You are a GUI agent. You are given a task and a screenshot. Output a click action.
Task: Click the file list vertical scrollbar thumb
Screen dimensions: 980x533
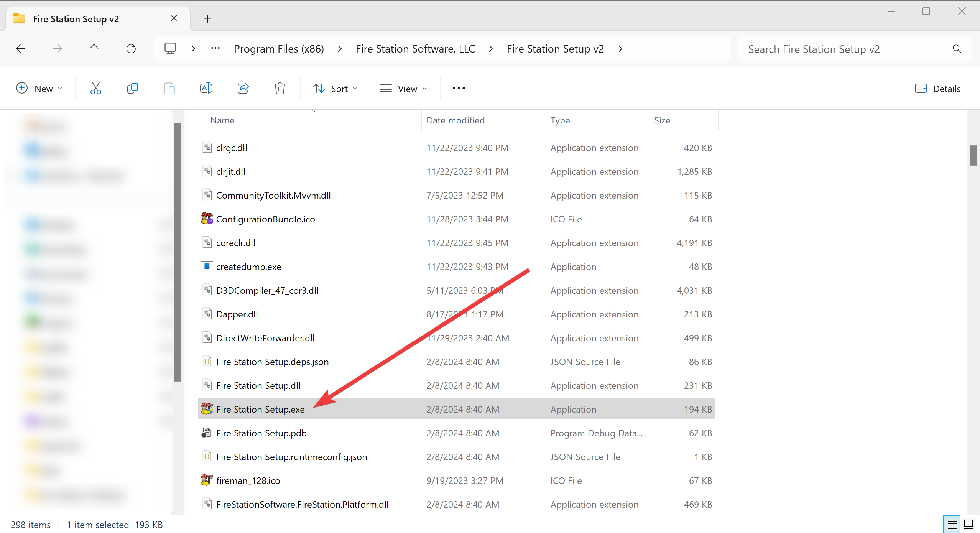point(973,155)
